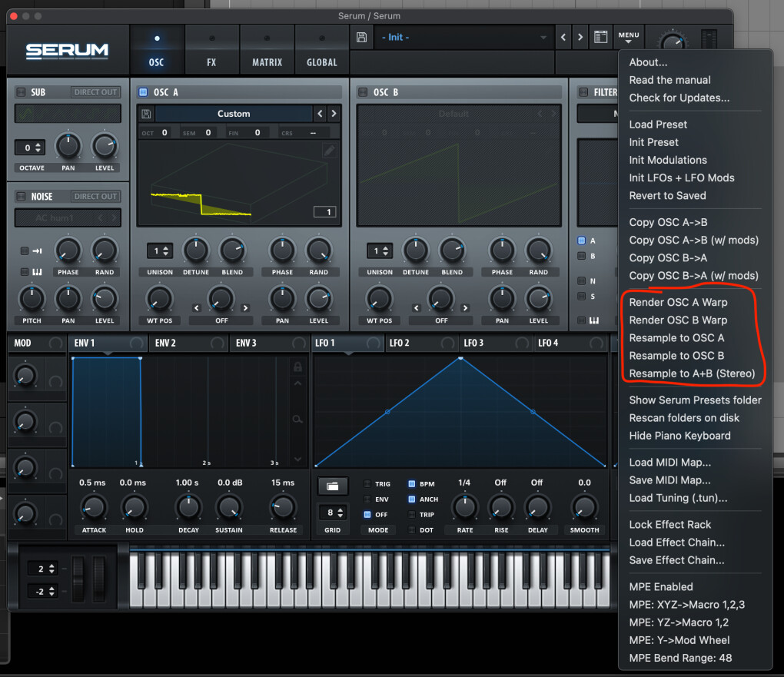Image resolution: width=784 pixels, height=677 pixels.
Task: Click the SUB Direct Out button
Action: pos(96,92)
